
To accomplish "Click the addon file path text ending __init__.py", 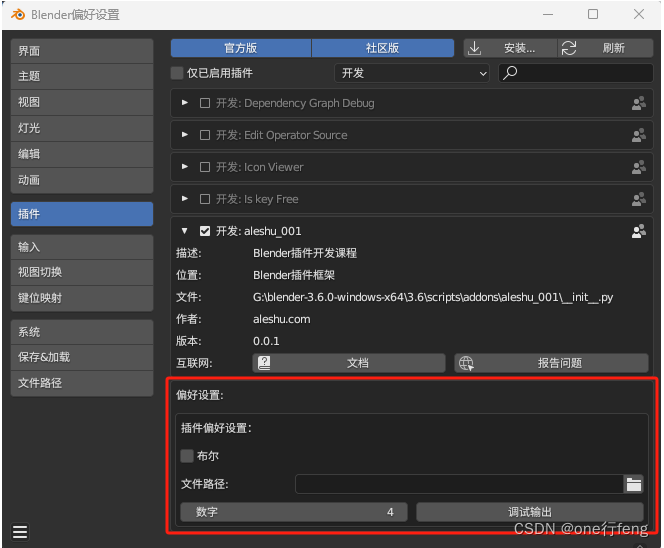I will click(433, 297).
